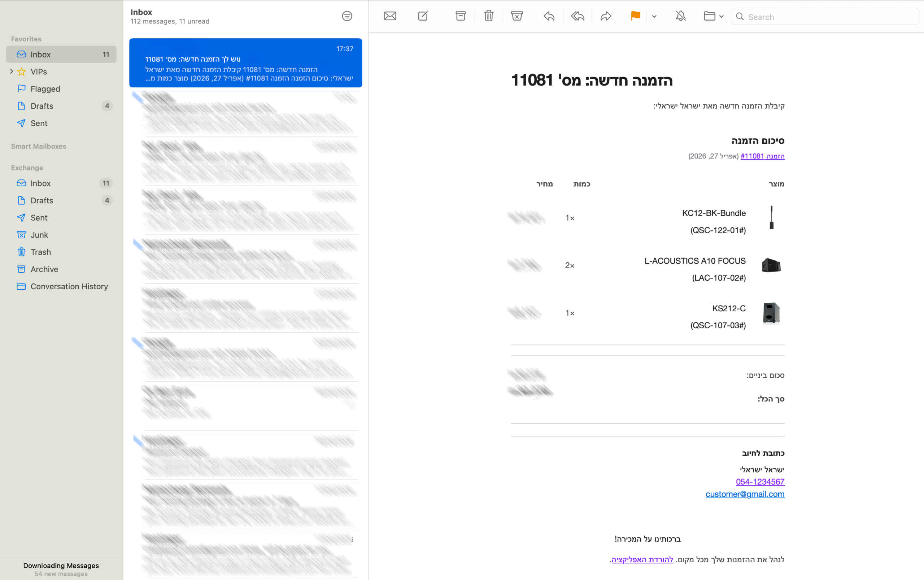Select Inbox under Favorites
This screenshot has width=924, height=580.
tap(61, 55)
